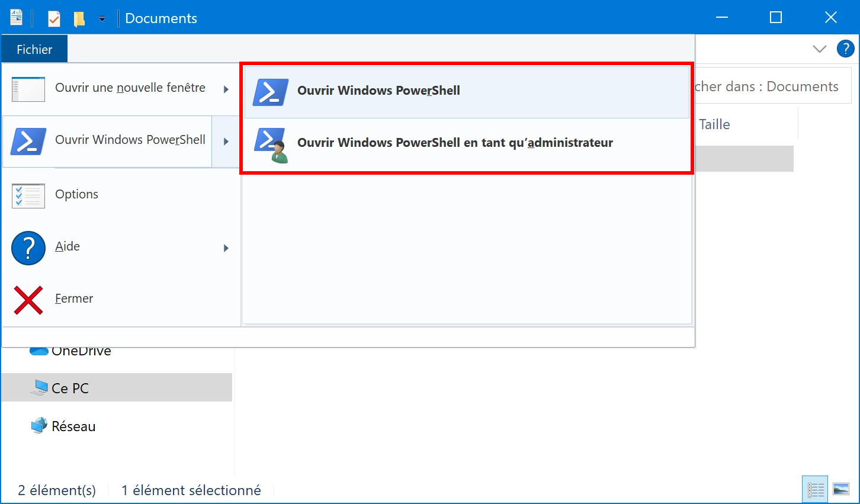
Task: Click the '1 élément sélectionné' status text
Action: 191,490
